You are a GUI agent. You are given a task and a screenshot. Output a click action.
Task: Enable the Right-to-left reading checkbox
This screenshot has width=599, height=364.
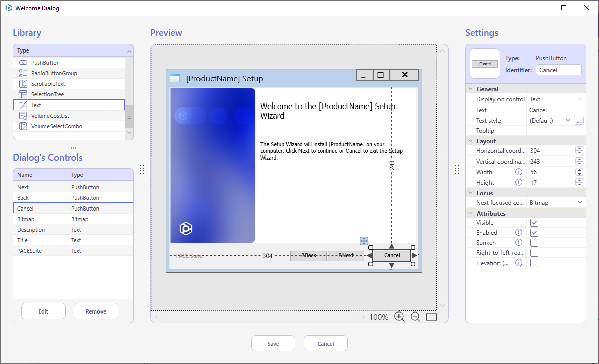tap(534, 253)
